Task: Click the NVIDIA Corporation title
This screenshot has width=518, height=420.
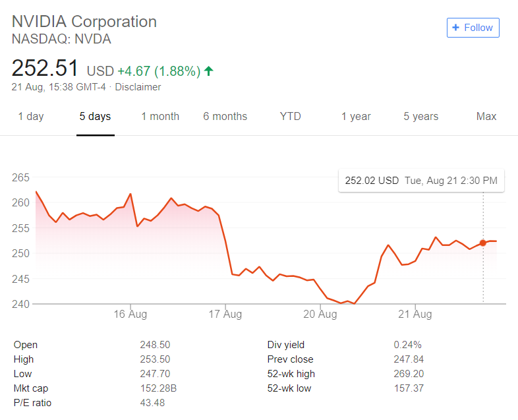Action: (x=84, y=22)
